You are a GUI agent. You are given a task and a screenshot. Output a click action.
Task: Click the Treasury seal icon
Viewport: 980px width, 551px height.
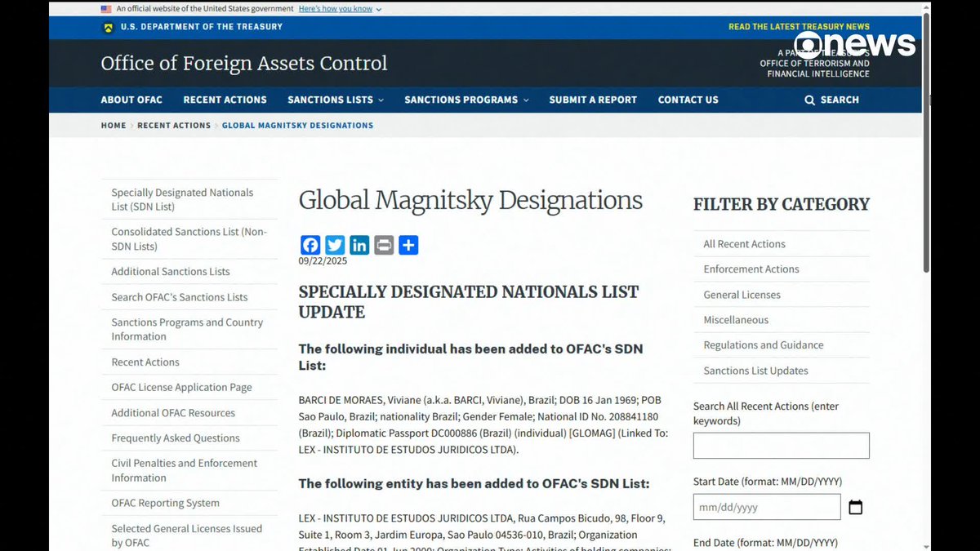pyautogui.click(x=108, y=27)
